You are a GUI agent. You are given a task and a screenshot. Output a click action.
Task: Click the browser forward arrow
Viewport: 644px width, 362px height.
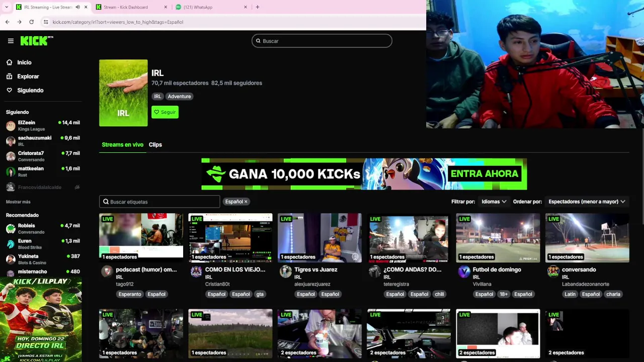[19, 22]
